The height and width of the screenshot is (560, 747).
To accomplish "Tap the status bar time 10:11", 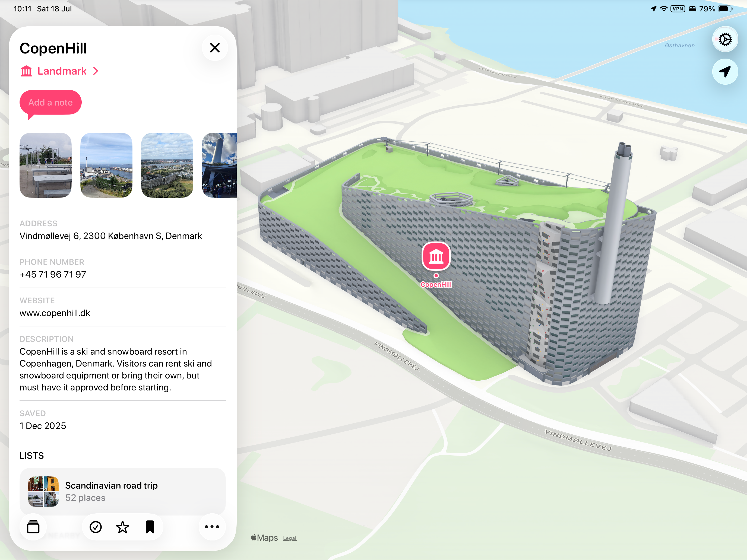I will point(23,9).
